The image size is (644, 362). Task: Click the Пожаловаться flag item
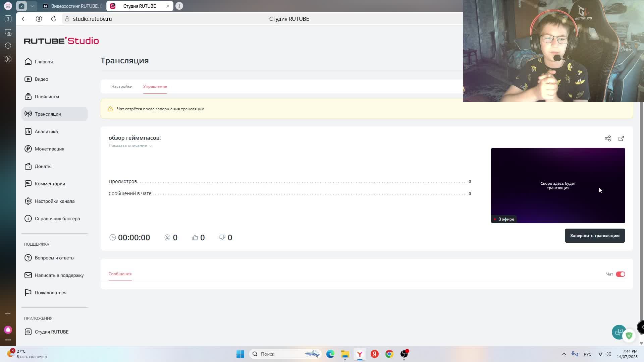tap(50, 293)
